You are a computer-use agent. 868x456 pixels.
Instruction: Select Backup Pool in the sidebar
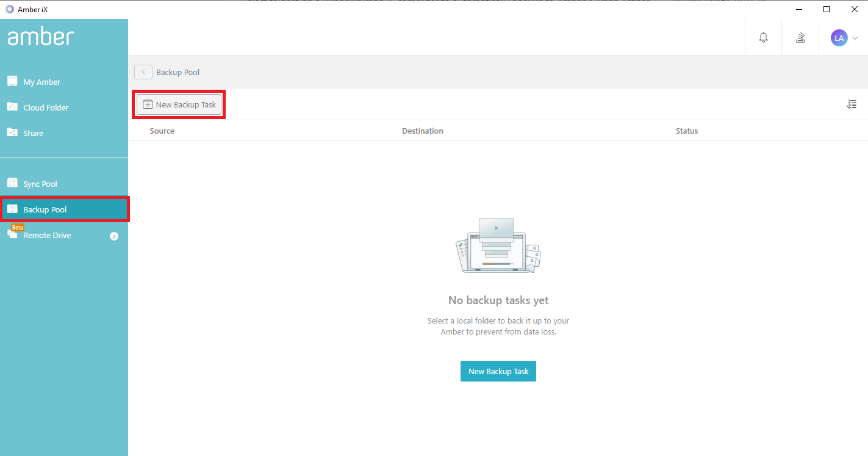coord(45,209)
